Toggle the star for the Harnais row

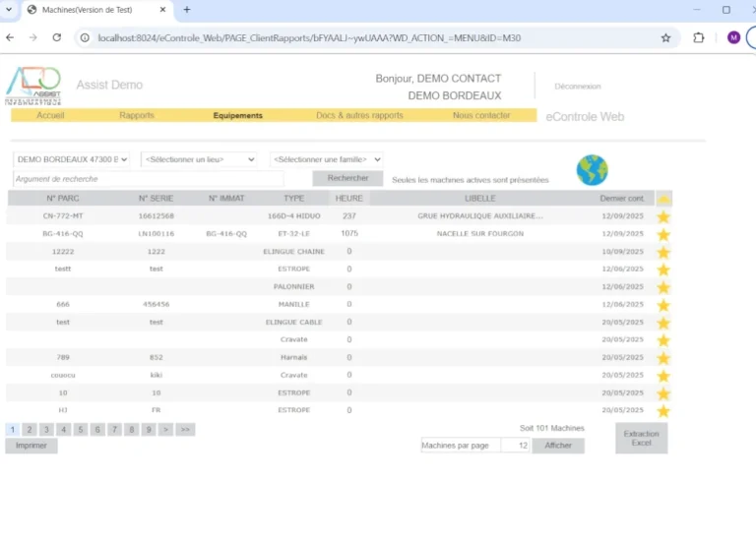[663, 358]
